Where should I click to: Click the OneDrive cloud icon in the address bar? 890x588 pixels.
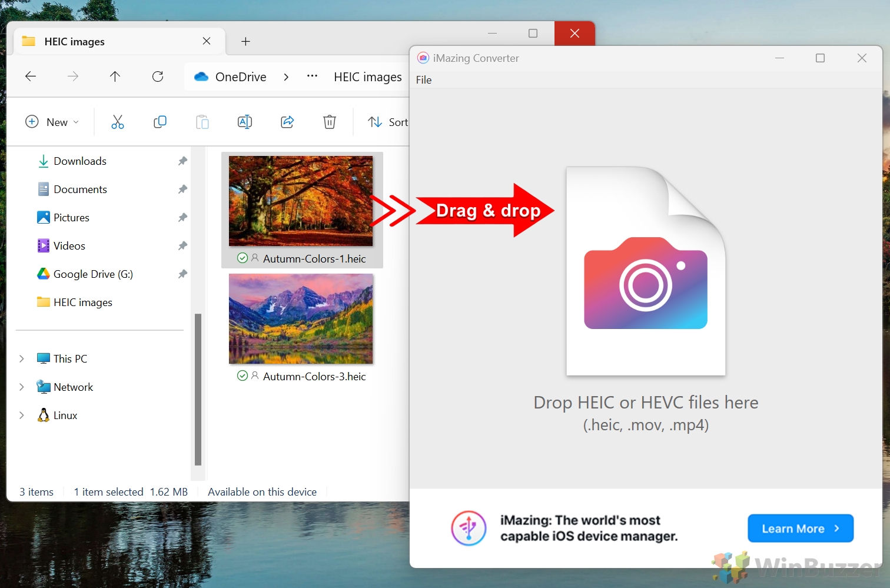(x=201, y=77)
